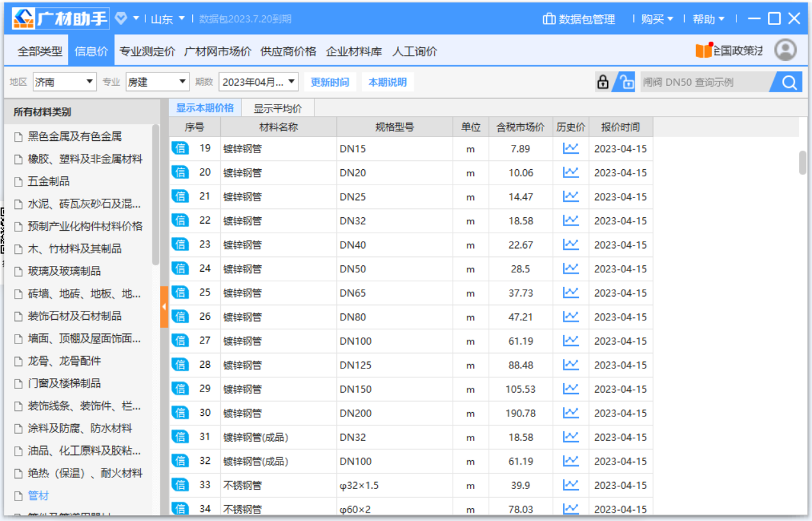Open price history chart for DN150 row
Image resolution: width=812 pixels, height=521 pixels.
[x=571, y=388]
